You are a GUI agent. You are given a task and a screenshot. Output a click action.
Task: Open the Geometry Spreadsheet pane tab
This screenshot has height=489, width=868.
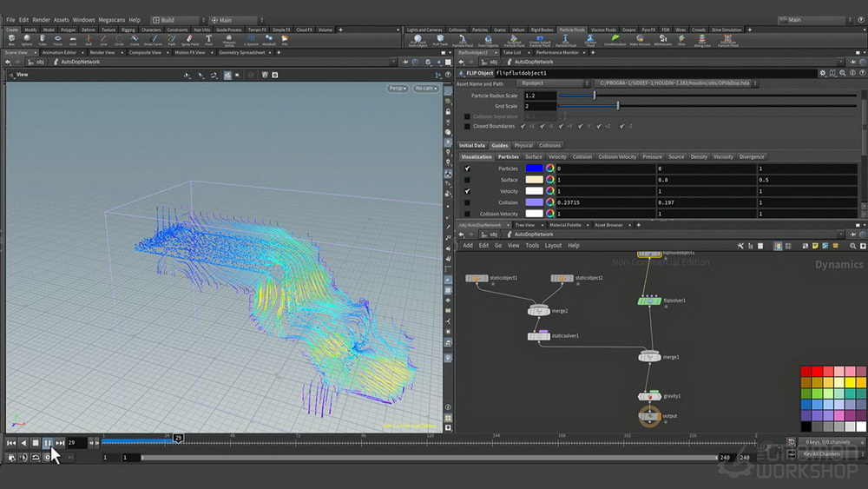coord(242,53)
